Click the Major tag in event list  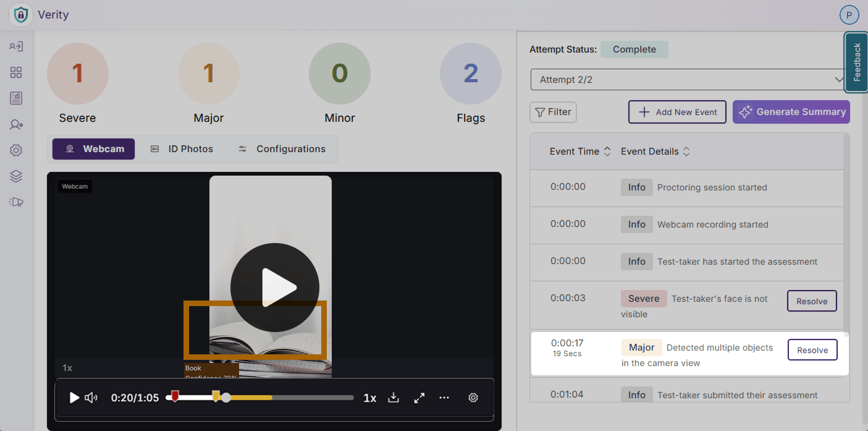pyautogui.click(x=641, y=348)
